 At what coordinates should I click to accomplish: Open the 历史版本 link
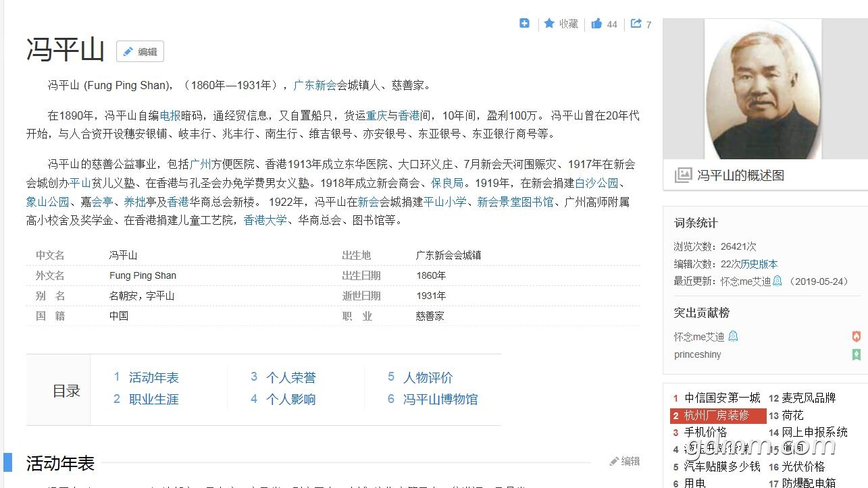[759, 264]
